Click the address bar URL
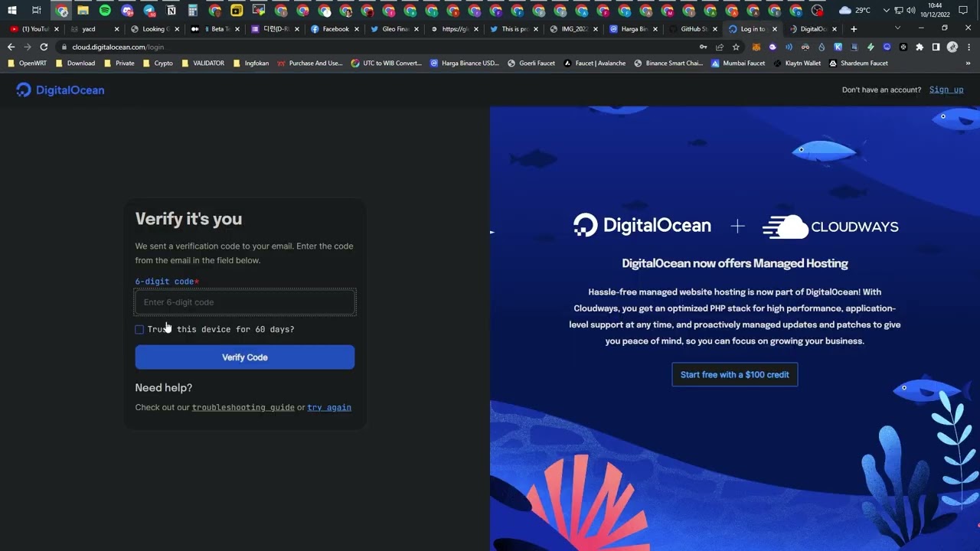980x551 pixels. tap(118, 47)
